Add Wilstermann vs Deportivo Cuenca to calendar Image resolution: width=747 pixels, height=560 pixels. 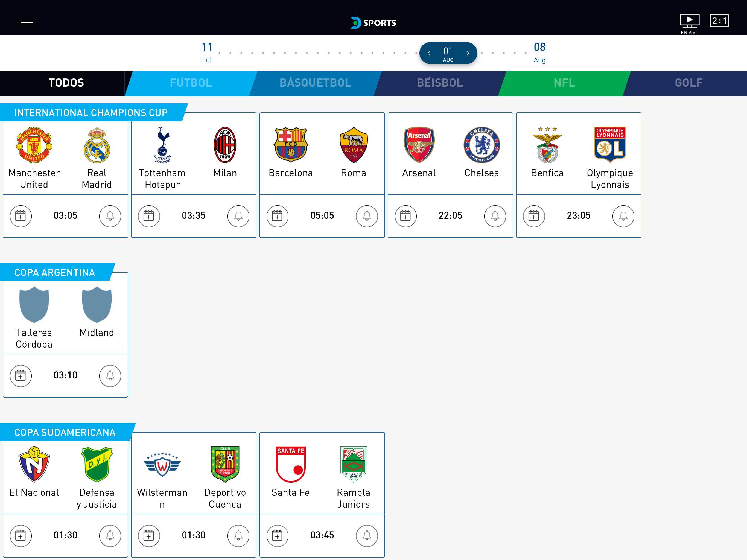tap(149, 536)
